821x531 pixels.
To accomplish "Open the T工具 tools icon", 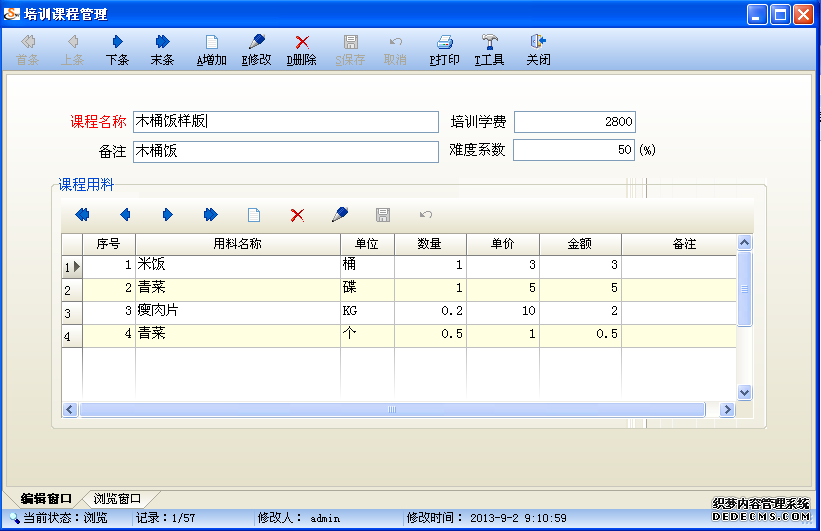I will 490,43.
